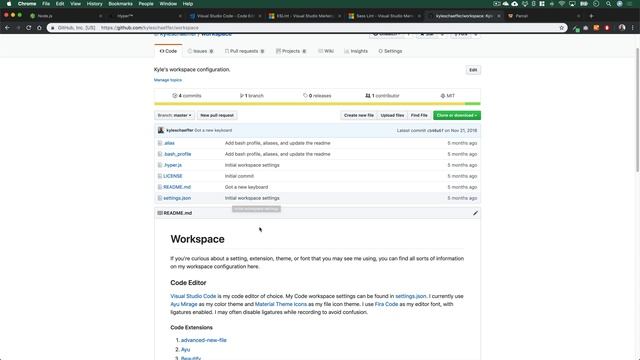Click the file icon next to .alias
640x360 pixels.
pos(160,143)
